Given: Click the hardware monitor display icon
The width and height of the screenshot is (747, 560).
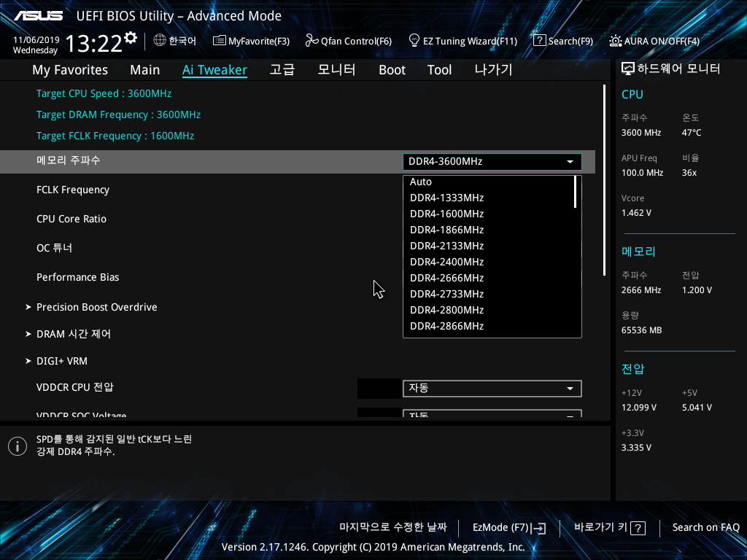Looking at the screenshot, I should tap(628, 69).
